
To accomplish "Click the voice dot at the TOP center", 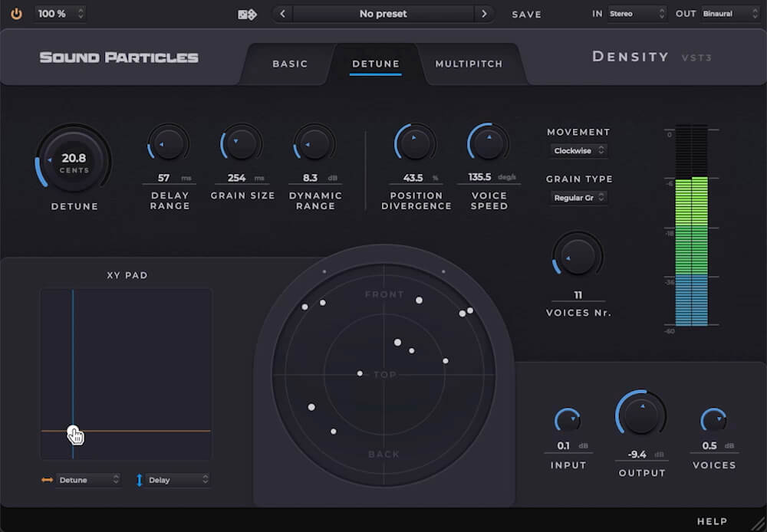I will [360, 373].
